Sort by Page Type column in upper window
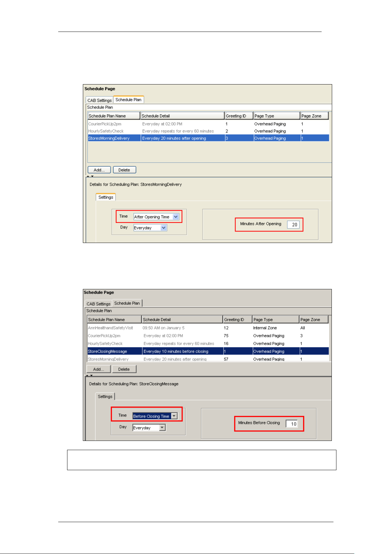The width and height of the screenshot is (392, 554). pos(277,116)
